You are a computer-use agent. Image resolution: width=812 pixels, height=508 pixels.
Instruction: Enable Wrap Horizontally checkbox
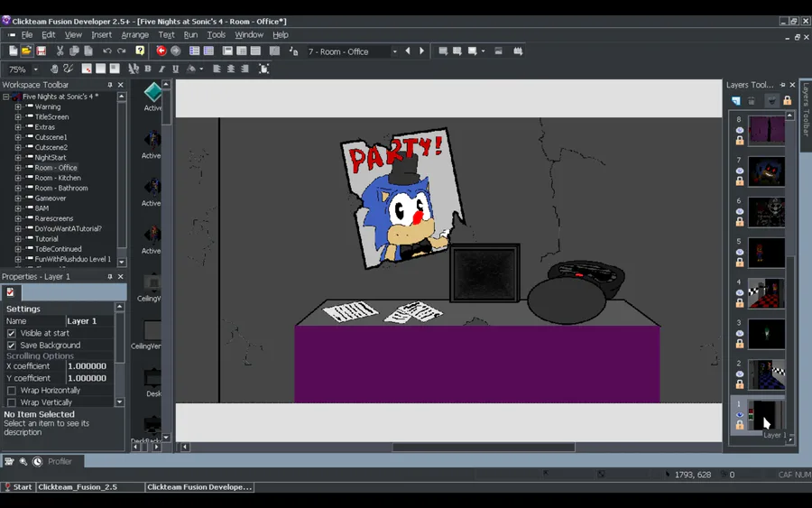click(x=12, y=390)
